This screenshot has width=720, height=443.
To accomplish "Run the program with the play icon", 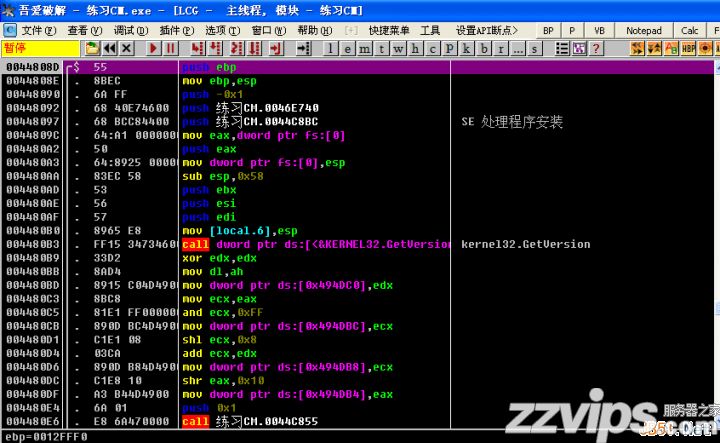I will coord(153,48).
